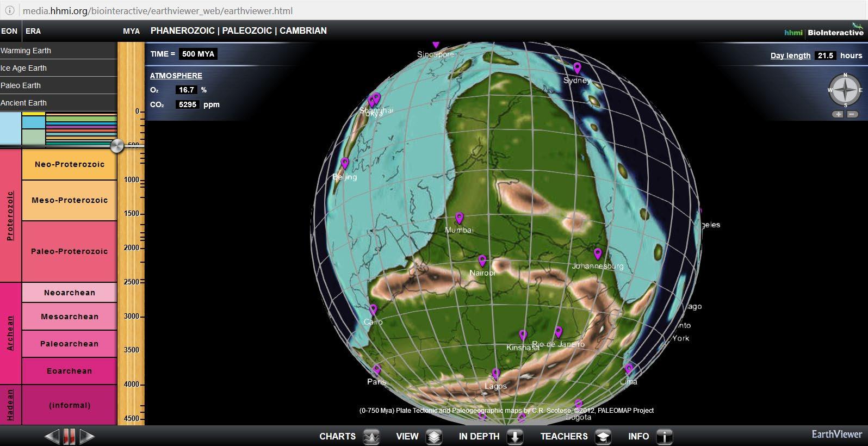The height and width of the screenshot is (446, 868).
Task: Jump to the Eoarchean era
Action: point(70,371)
